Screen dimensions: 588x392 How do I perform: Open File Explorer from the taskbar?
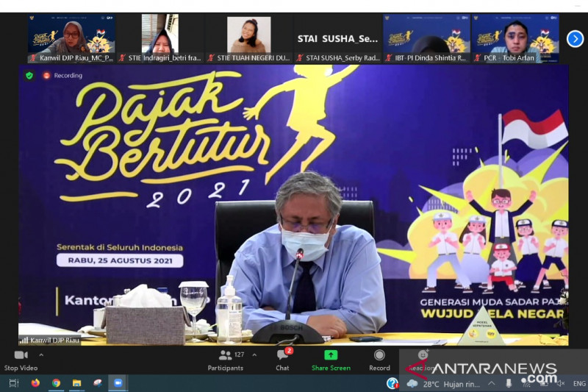[x=77, y=383]
